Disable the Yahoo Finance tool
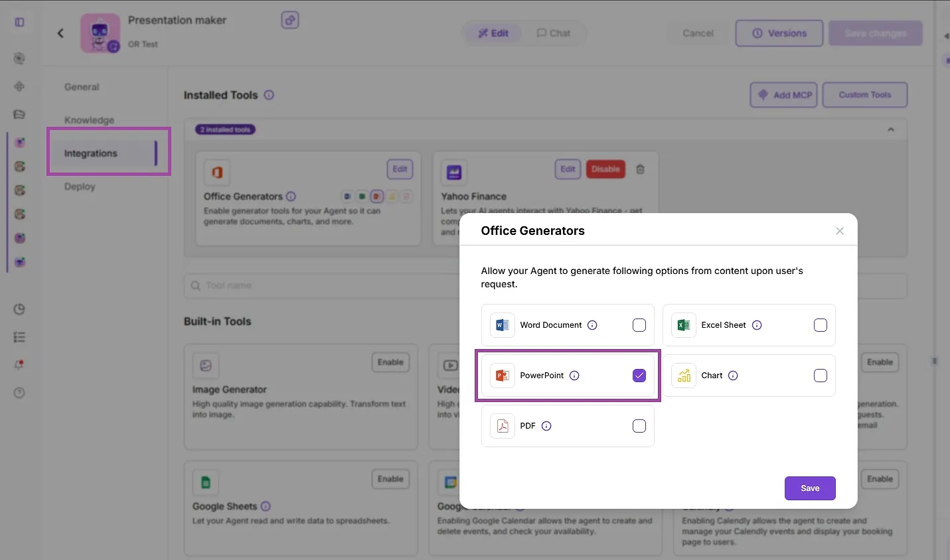Image resolution: width=950 pixels, height=560 pixels. [605, 169]
